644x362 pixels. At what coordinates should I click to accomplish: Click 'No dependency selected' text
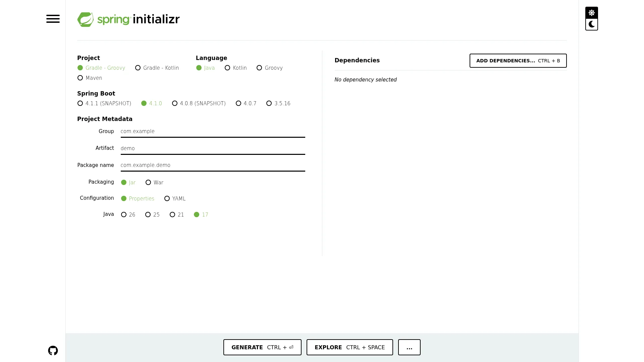click(x=366, y=80)
